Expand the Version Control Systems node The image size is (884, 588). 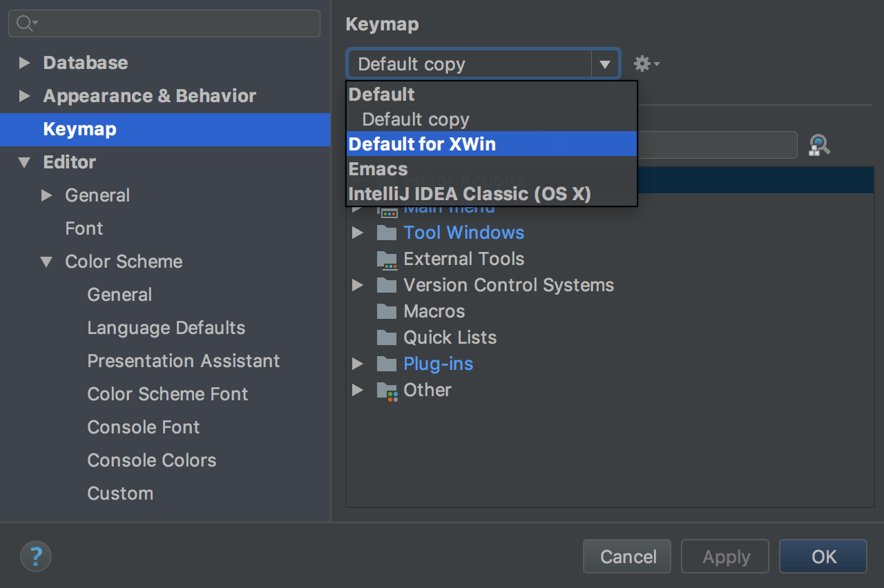pyautogui.click(x=358, y=285)
